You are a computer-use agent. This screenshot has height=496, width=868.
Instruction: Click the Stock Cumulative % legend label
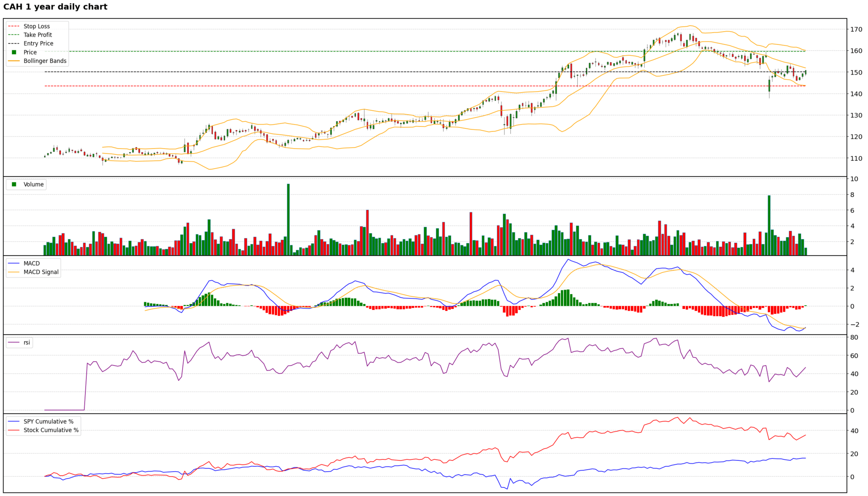(x=51, y=430)
